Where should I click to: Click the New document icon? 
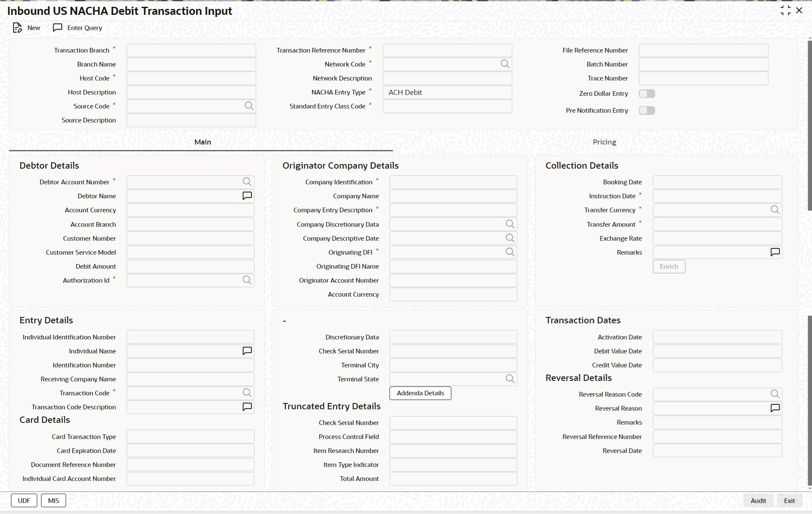[17, 28]
